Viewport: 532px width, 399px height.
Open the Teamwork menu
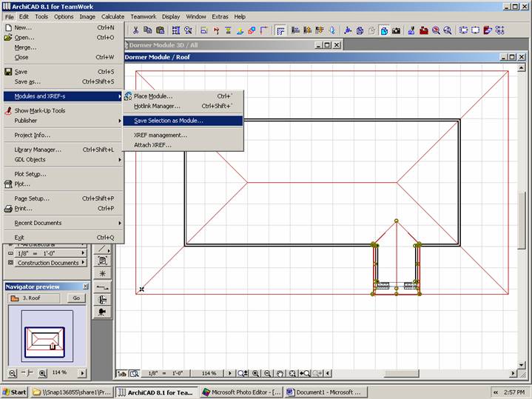pyautogui.click(x=144, y=16)
